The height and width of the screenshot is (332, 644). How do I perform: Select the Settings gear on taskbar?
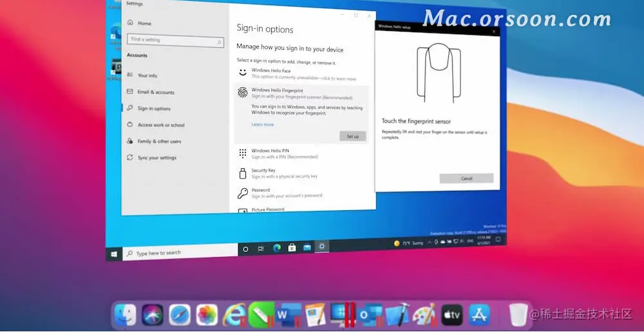(x=322, y=246)
